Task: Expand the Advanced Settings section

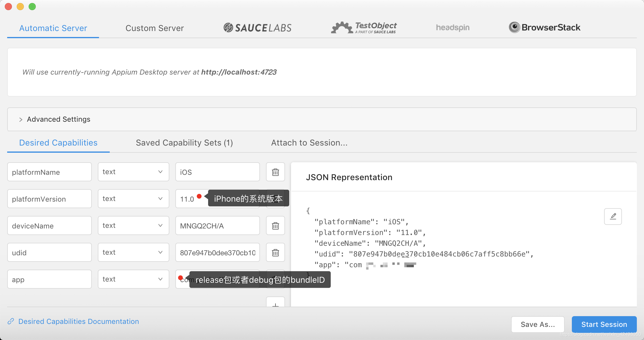Action: [58, 119]
